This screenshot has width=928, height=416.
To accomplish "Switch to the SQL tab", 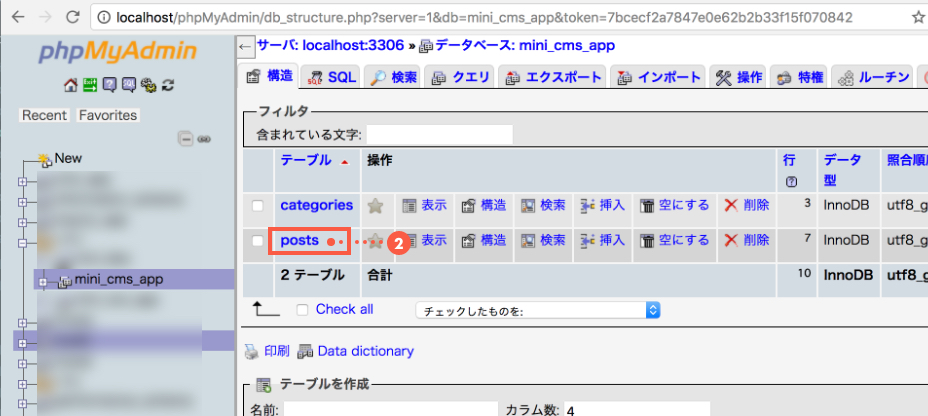I will (x=330, y=77).
